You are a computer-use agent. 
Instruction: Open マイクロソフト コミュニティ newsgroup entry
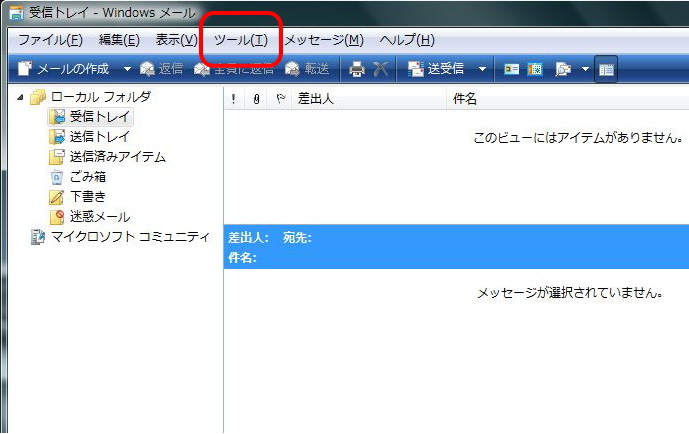tap(130, 237)
